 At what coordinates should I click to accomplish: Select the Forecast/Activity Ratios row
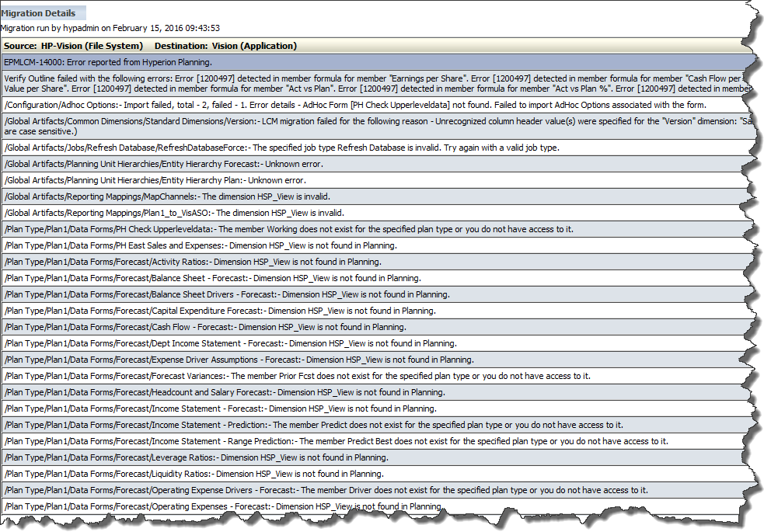375,262
